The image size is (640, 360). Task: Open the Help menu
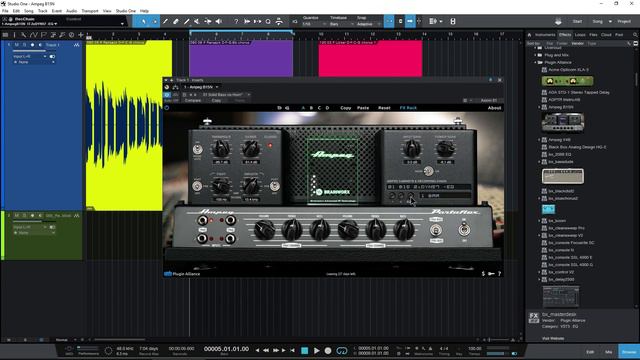[x=144, y=11]
